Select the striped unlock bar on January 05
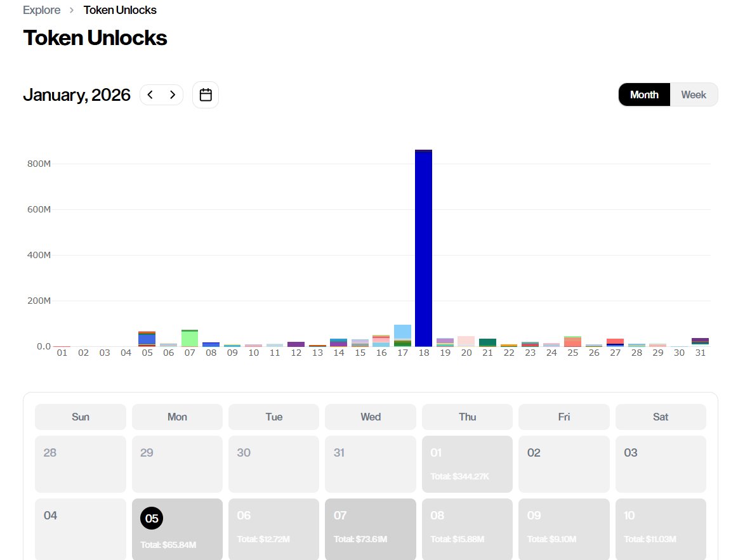The height and width of the screenshot is (560, 738). 147,337
